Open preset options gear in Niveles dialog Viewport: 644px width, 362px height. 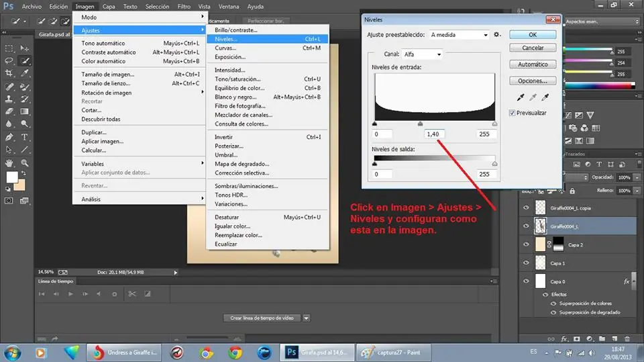tap(497, 34)
